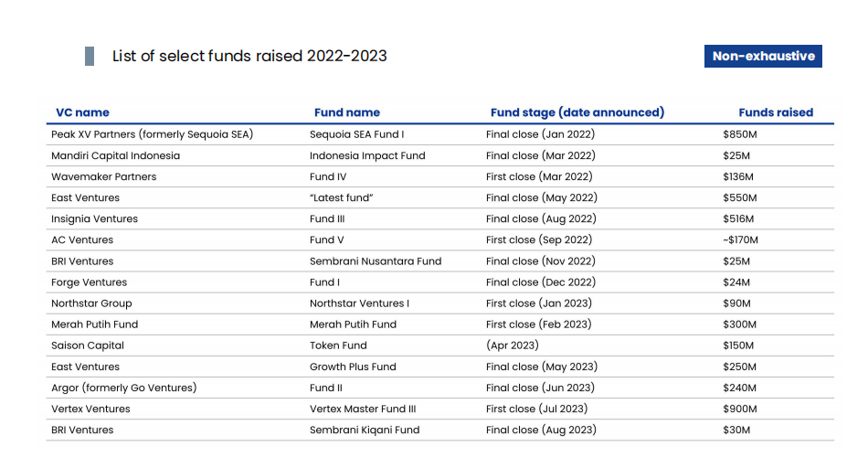Select 'Vertex Ventures' cell

90,409
